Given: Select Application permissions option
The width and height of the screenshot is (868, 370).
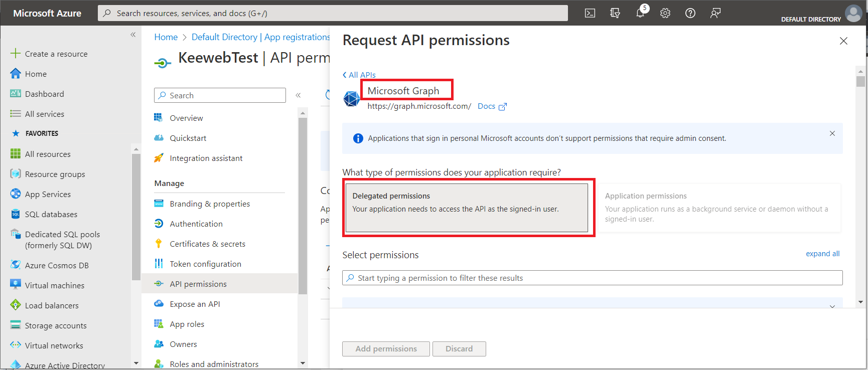Looking at the screenshot, I should click(x=717, y=208).
